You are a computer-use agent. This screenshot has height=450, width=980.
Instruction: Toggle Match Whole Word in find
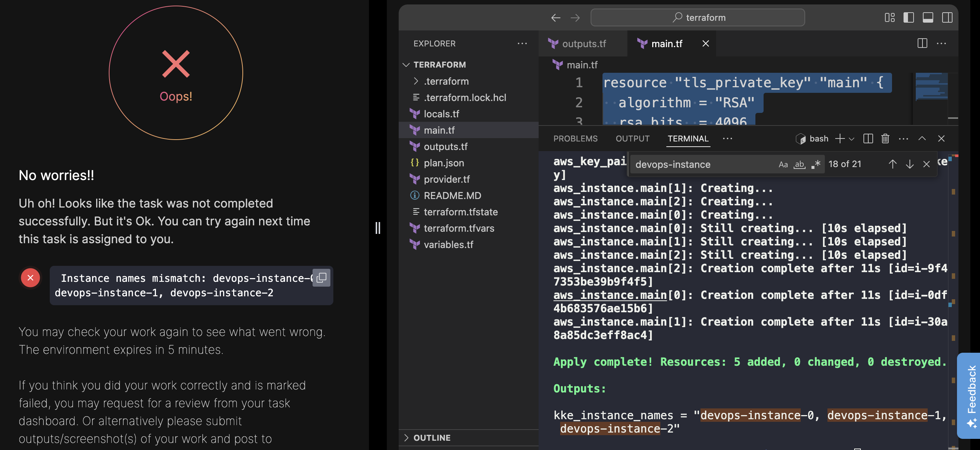tap(799, 164)
